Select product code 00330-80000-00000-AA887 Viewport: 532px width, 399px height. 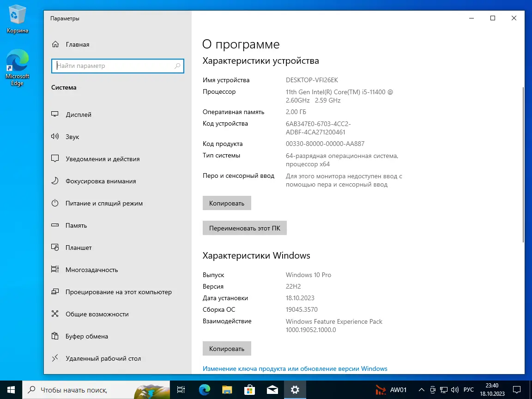tap(325, 144)
